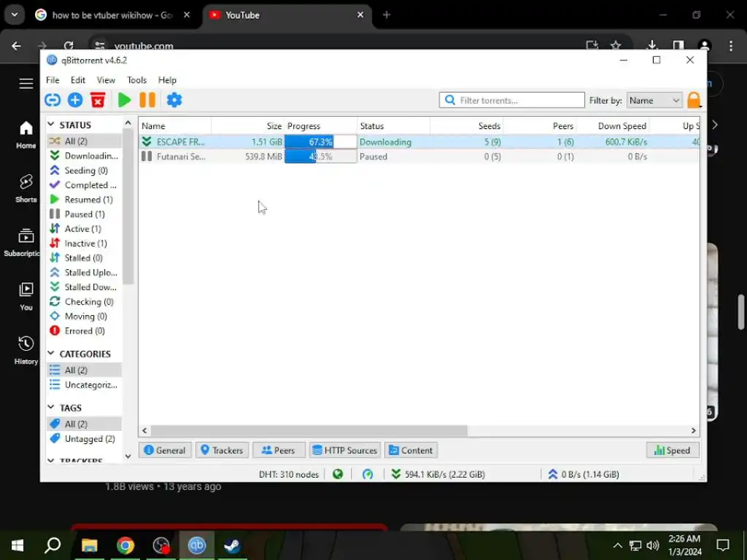Click torrent list scroll left arrow
Screen dimensions: 747x560
tap(145, 430)
